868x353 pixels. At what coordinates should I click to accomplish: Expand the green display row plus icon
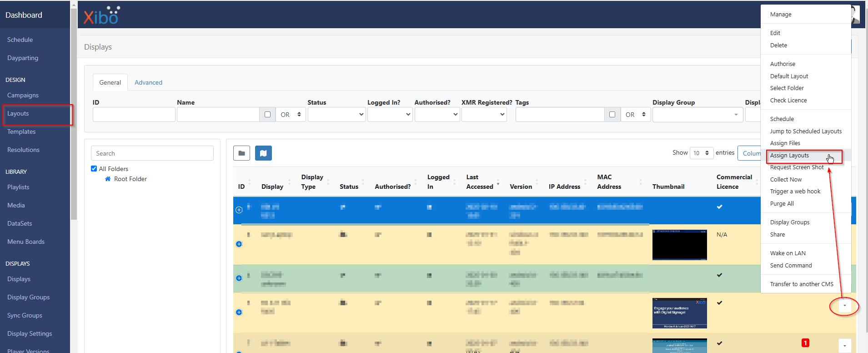pyautogui.click(x=239, y=278)
